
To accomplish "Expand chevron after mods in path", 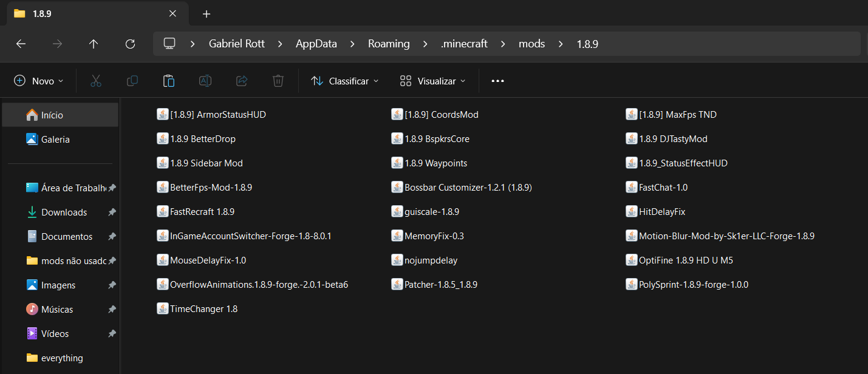I will point(561,44).
